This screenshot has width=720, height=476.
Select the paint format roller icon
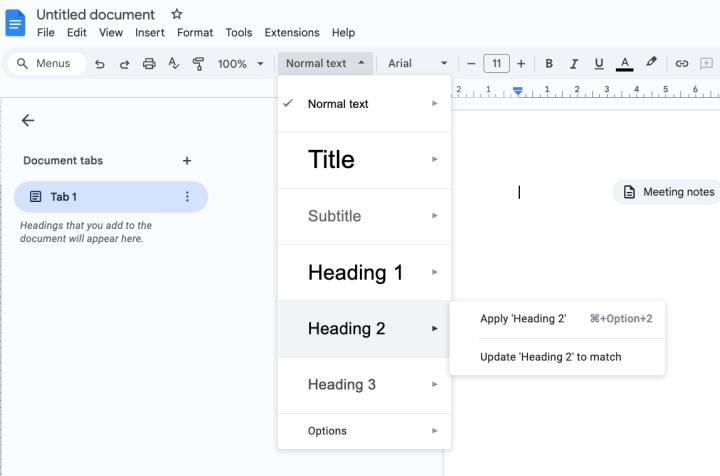[198, 63]
